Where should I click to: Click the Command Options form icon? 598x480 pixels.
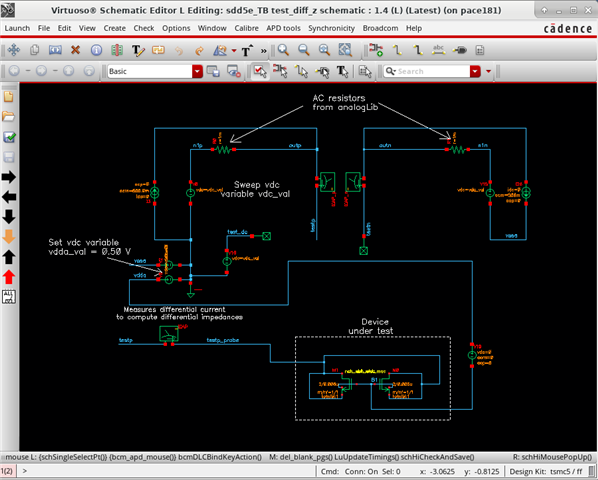480,50
